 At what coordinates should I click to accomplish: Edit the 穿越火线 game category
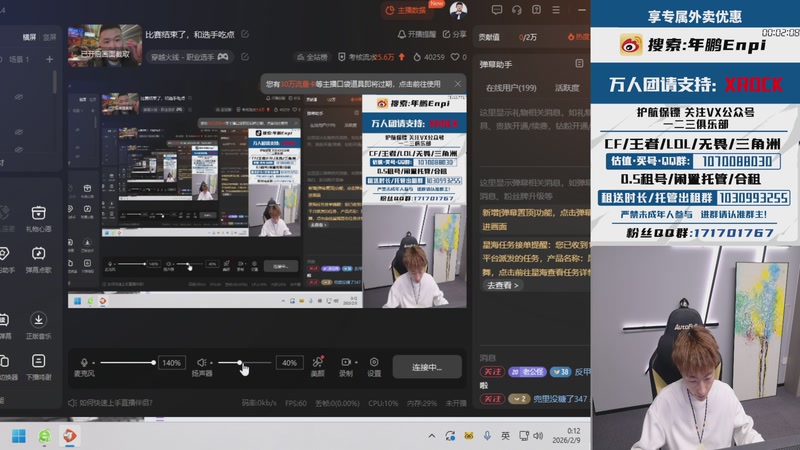tap(245, 57)
